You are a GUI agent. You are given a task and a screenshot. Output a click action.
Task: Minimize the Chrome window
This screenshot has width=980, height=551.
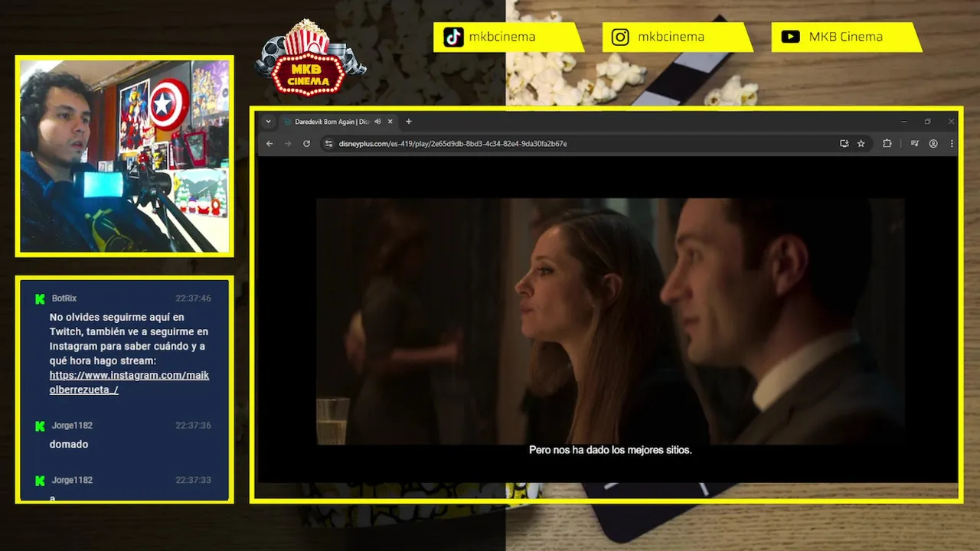904,122
